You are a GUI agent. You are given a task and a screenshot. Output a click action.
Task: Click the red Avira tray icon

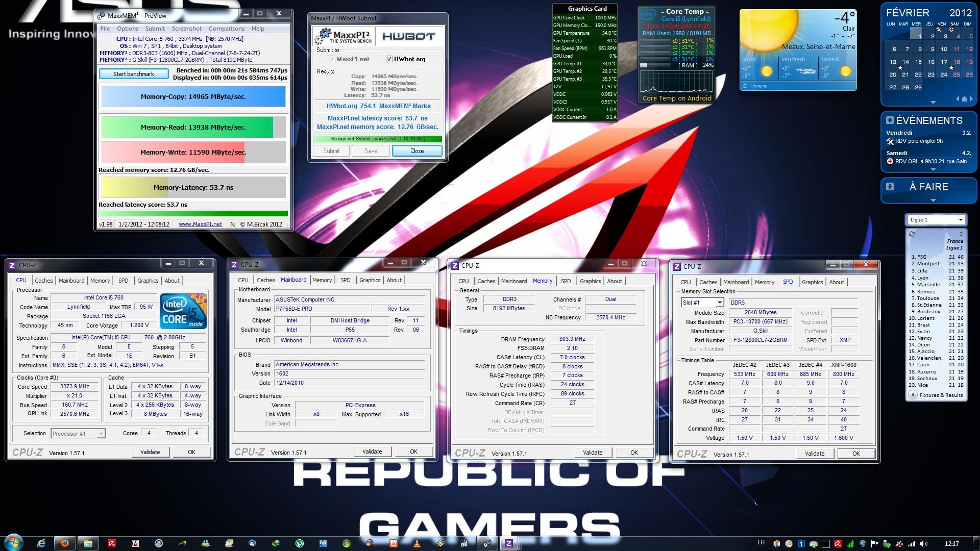tap(838, 544)
